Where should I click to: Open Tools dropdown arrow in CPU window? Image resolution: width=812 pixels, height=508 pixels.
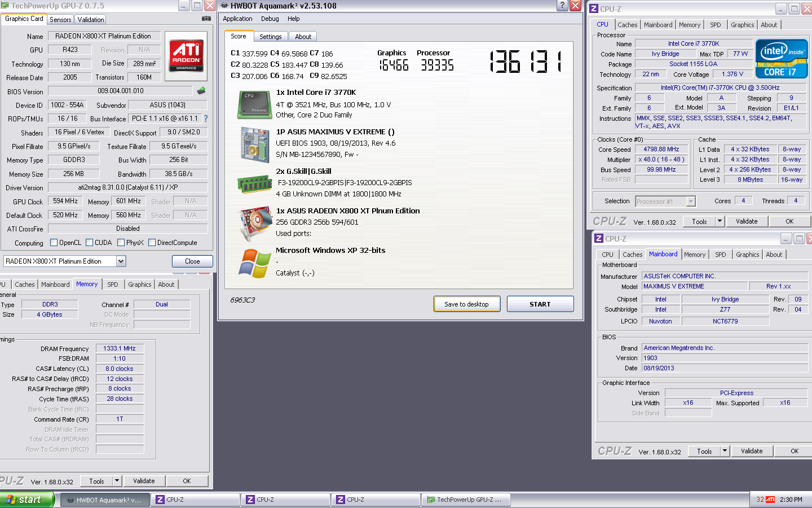point(720,221)
